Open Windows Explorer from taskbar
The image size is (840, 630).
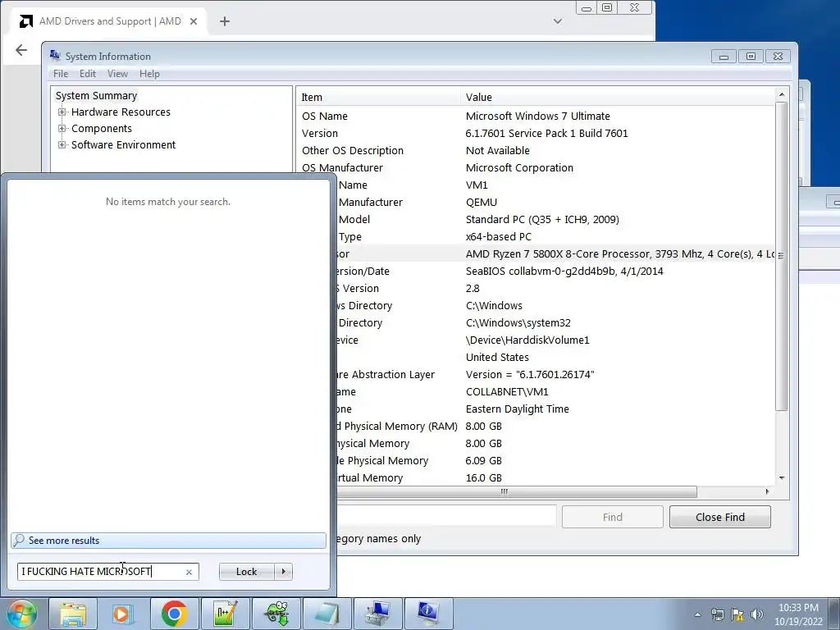point(73,614)
